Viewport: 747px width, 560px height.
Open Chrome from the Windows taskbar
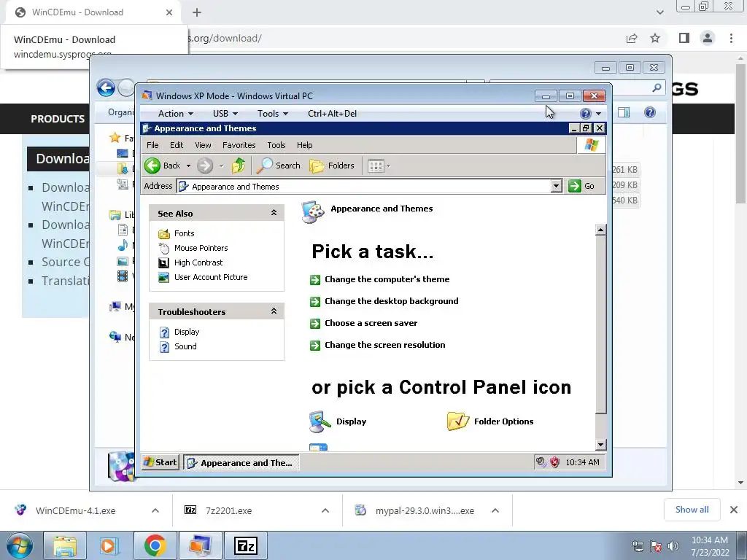pyautogui.click(x=155, y=545)
